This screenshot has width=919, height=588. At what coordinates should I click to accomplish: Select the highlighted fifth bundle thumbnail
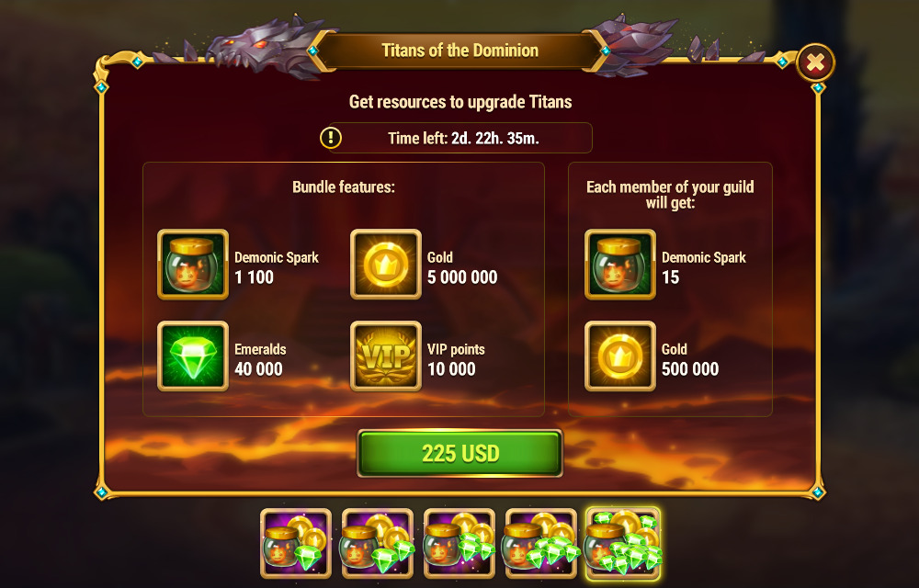coord(623,544)
